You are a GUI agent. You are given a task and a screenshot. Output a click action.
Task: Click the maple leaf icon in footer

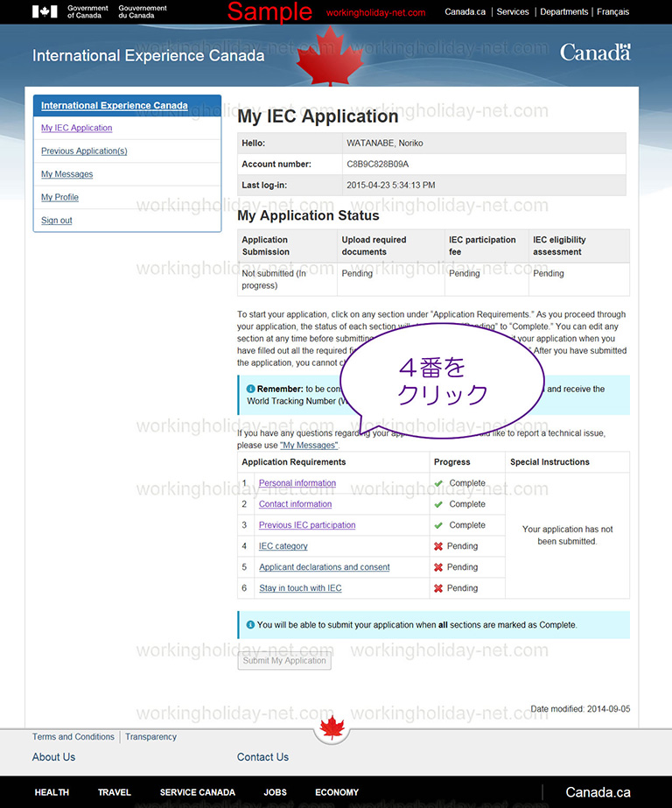tap(332, 727)
